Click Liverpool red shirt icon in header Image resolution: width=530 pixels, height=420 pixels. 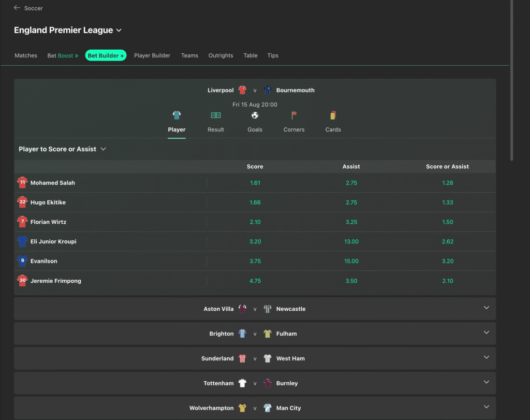pyautogui.click(x=242, y=90)
